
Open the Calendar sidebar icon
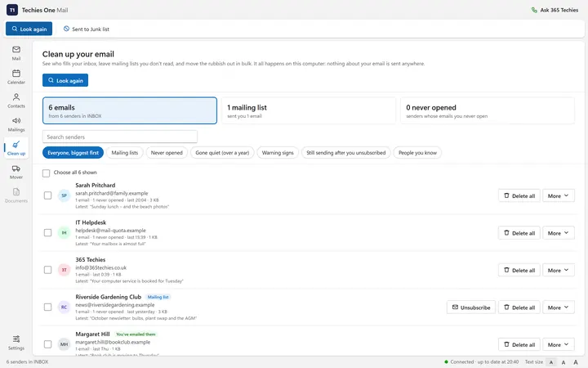(x=16, y=77)
